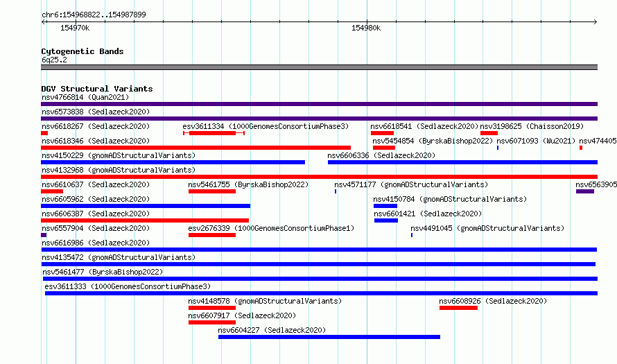Click the small purple bar under nsv6557904
The height and width of the screenshot is (364, 617).
pyautogui.click(x=44, y=235)
